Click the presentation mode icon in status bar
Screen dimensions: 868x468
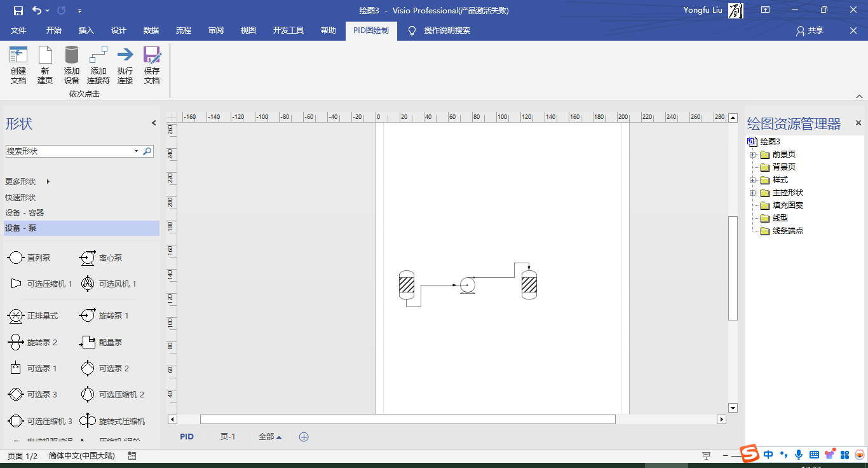coord(706,456)
